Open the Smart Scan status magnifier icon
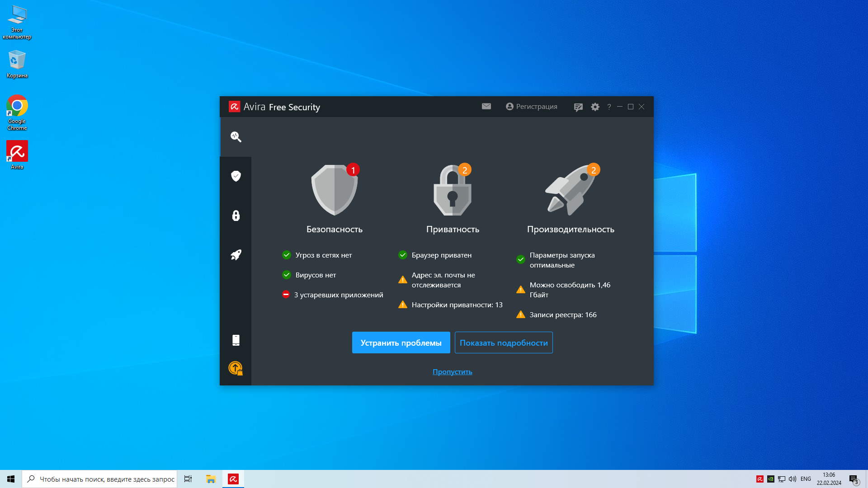The image size is (868, 488). (x=236, y=136)
